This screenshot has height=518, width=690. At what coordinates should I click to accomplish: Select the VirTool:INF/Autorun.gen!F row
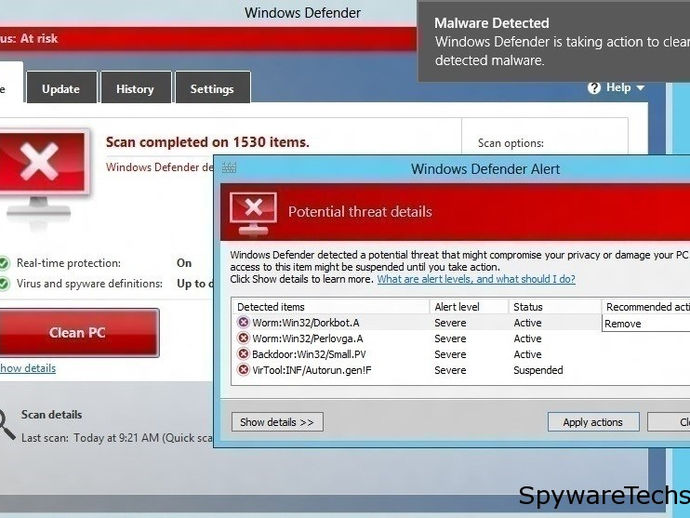(x=460, y=370)
